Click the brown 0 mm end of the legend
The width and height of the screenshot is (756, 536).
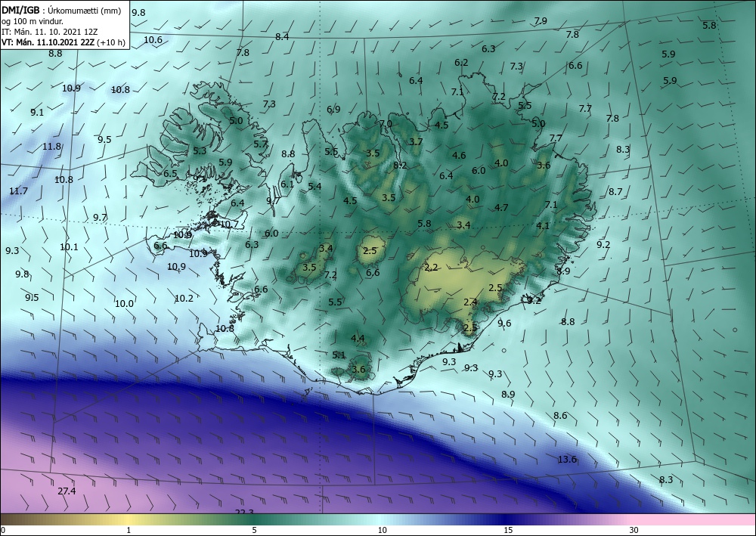[4, 519]
